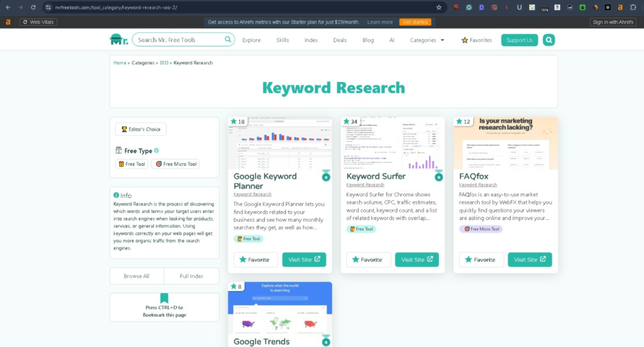Visit Site for FAQfox

tap(530, 259)
